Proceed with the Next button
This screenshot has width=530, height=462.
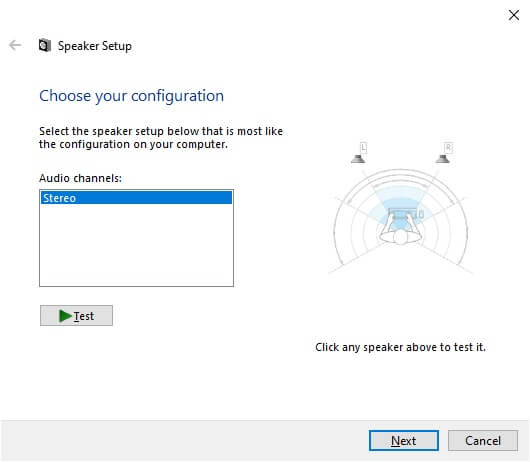coord(404,440)
